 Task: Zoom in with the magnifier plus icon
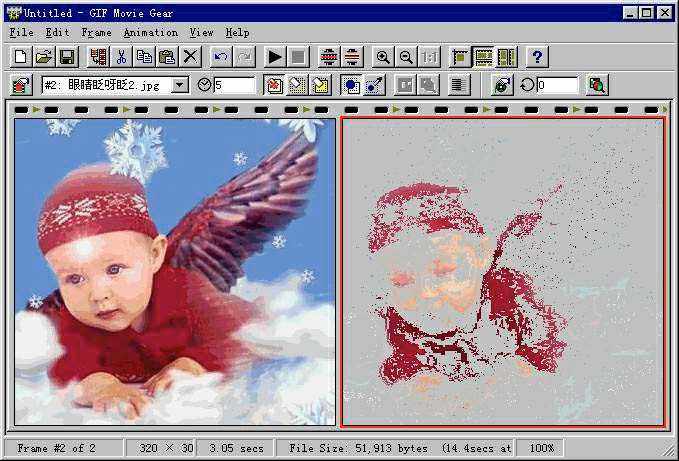[383, 58]
